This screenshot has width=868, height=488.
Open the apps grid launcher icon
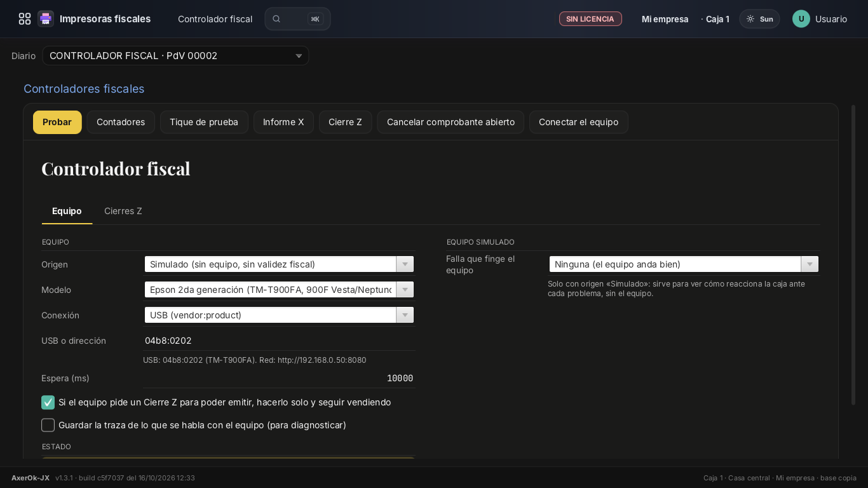25,19
